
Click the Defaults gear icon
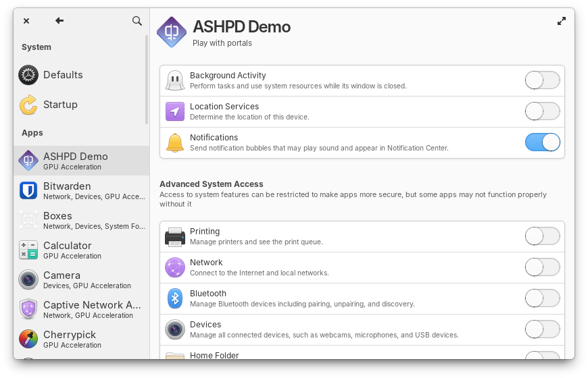pyautogui.click(x=28, y=75)
